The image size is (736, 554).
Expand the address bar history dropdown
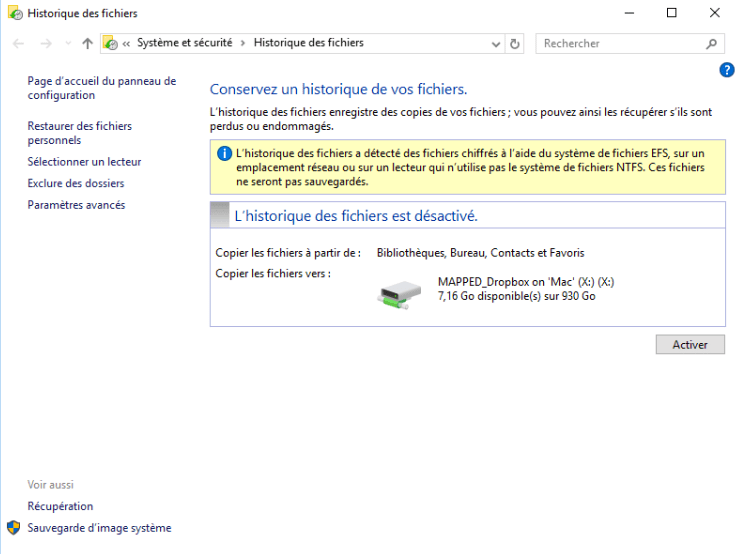497,44
